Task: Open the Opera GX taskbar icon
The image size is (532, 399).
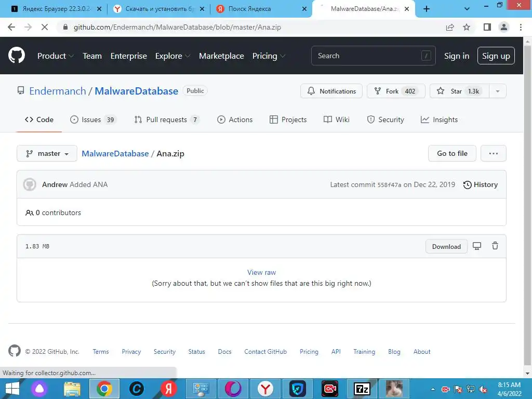Action: tap(233, 389)
